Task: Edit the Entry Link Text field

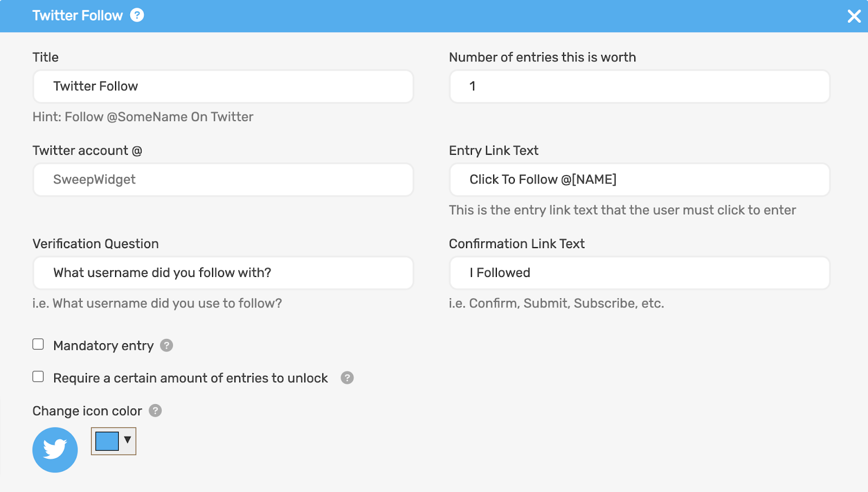Action: [639, 180]
